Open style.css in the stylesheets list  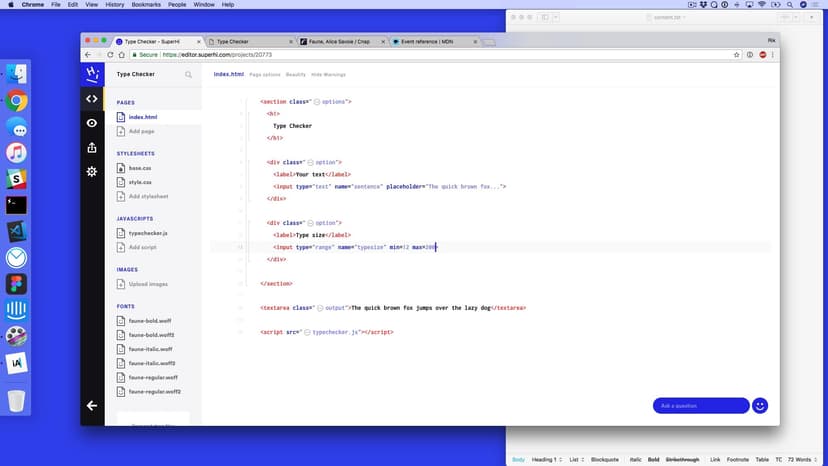tap(139, 182)
